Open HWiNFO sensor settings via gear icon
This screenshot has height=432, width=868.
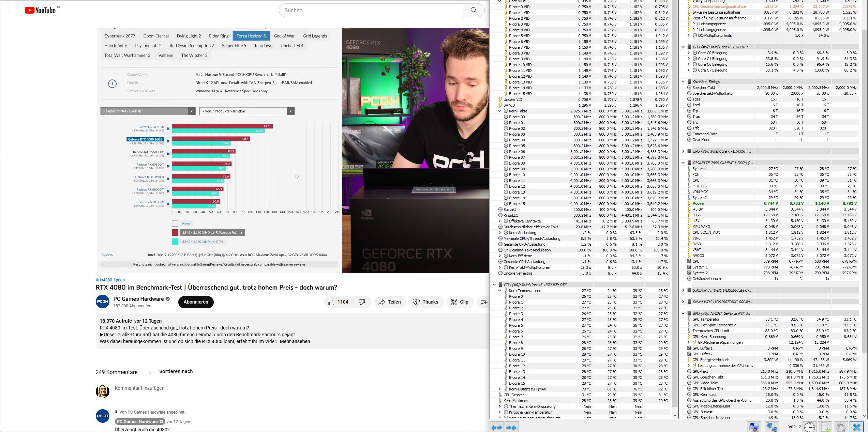[841, 427]
